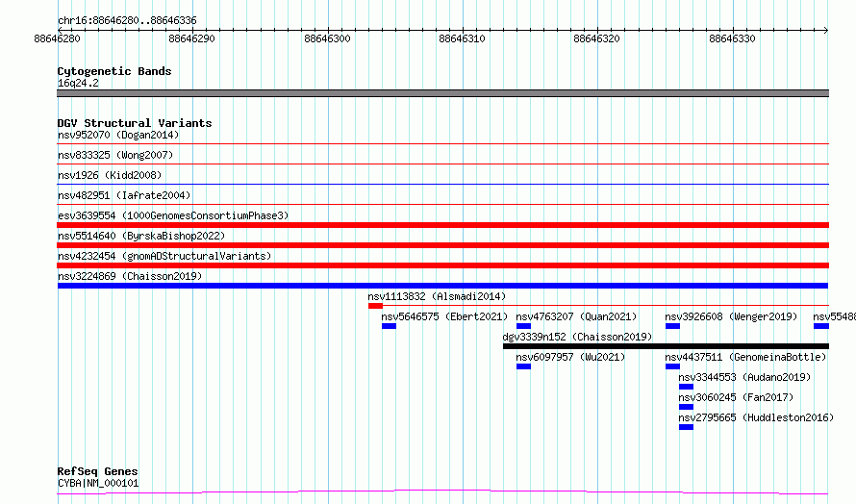Open nsv3344553 (Audano2019) label
The image size is (856, 504).
click(x=744, y=377)
